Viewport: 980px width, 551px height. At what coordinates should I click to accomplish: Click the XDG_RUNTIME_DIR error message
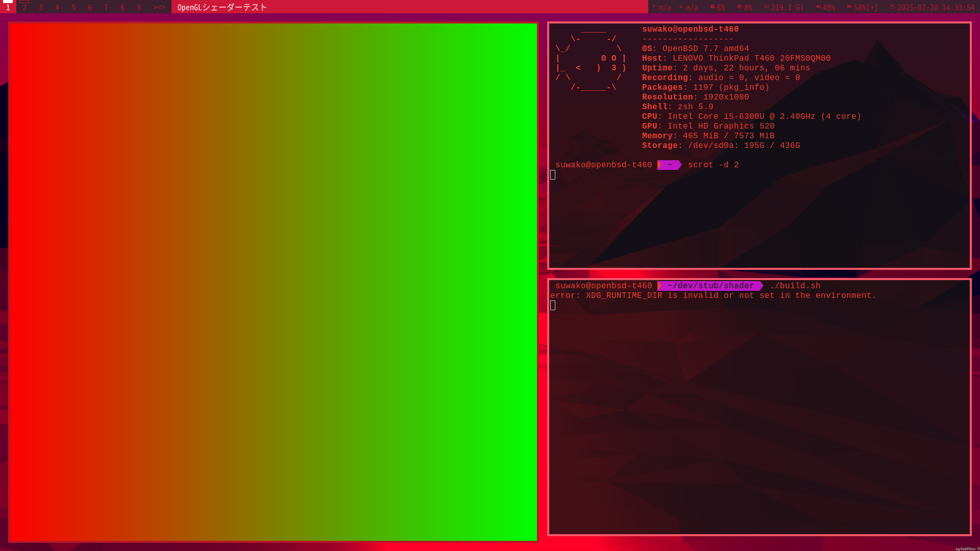point(713,295)
